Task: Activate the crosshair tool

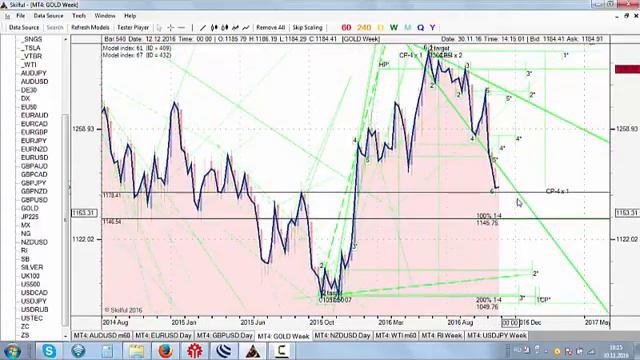Action: tap(171, 28)
